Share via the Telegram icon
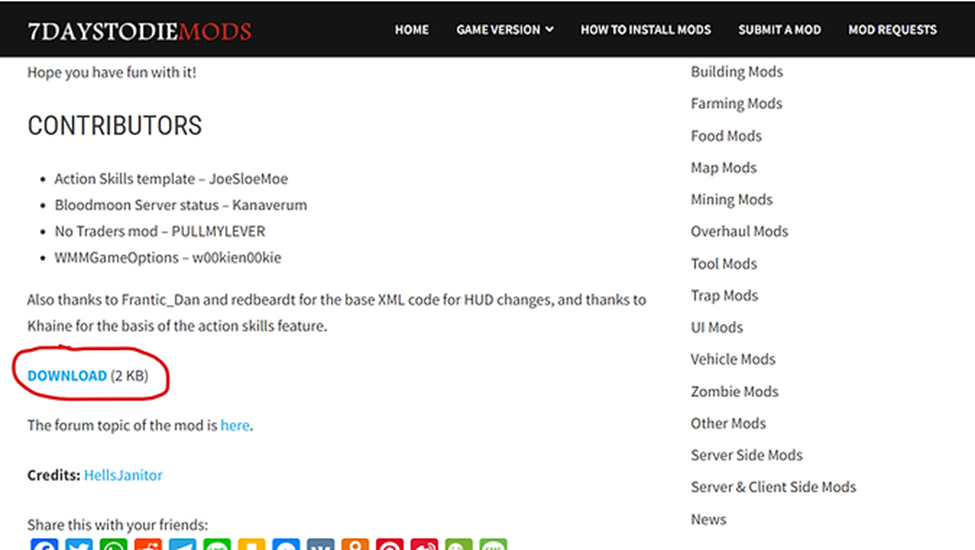 182,544
